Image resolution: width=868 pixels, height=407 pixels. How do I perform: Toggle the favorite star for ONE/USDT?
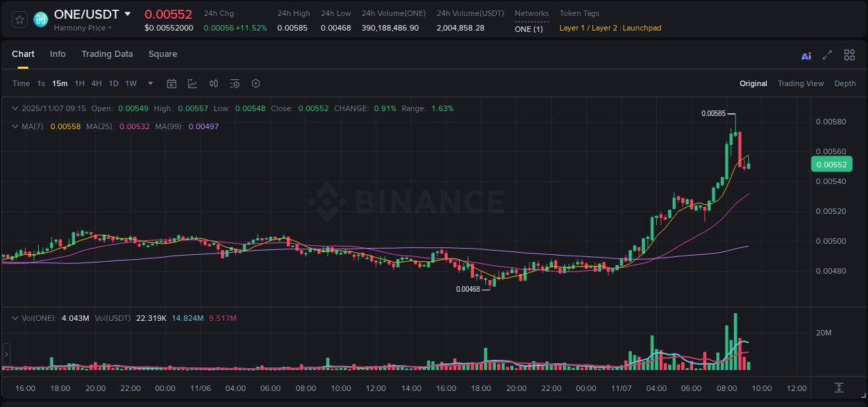(x=19, y=19)
